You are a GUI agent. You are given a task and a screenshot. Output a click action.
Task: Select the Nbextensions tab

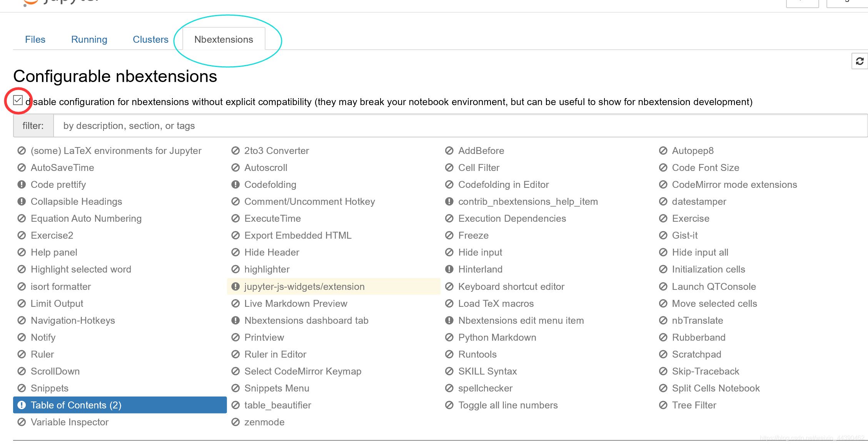(x=224, y=40)
